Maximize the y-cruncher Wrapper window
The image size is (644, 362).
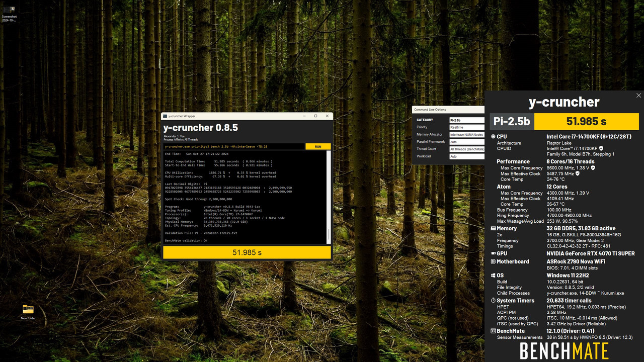[315, 116]
